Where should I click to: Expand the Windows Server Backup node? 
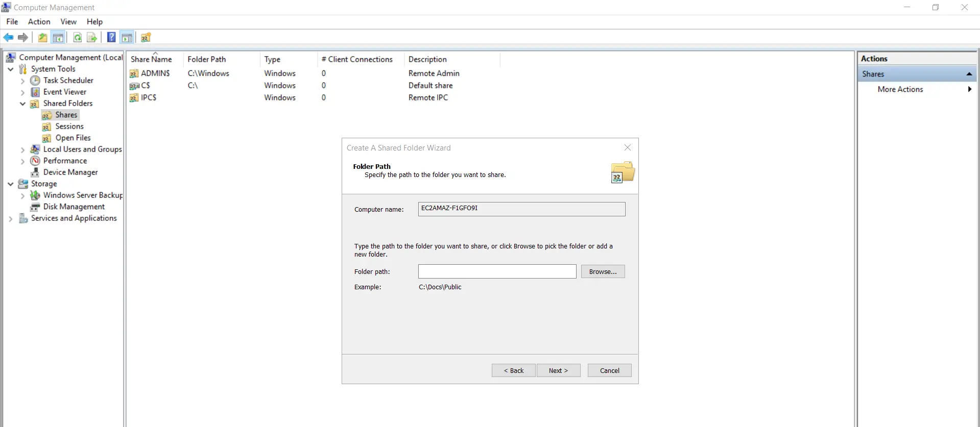click(x=22, y=195)
